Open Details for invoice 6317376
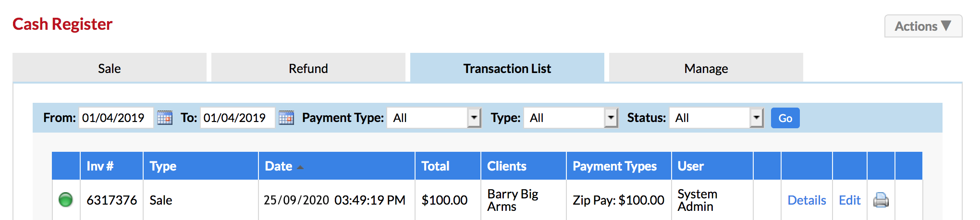The image size is (980, 220). 807,200
